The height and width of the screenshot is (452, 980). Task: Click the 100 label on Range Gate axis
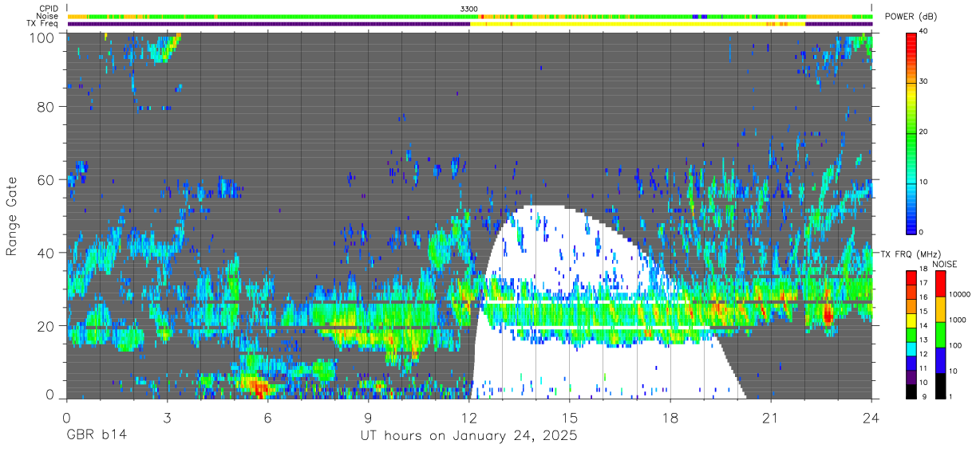[x=41, y=37]
